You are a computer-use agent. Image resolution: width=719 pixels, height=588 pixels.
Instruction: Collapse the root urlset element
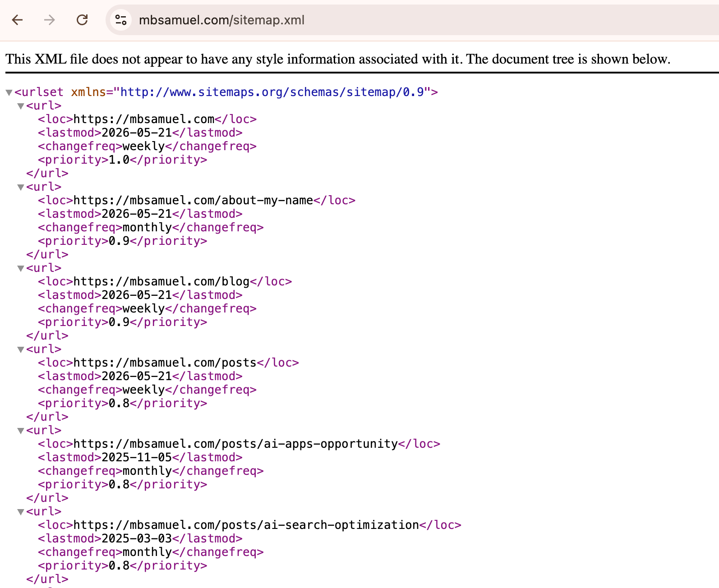click(9, 92)
